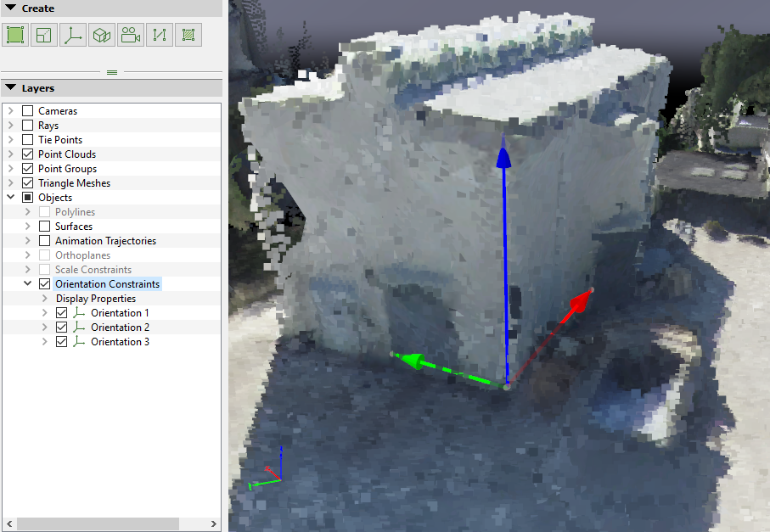The image size is (770, 532).
Task: Click the New Surface hatched square icon
Action: tap(188, 35)
